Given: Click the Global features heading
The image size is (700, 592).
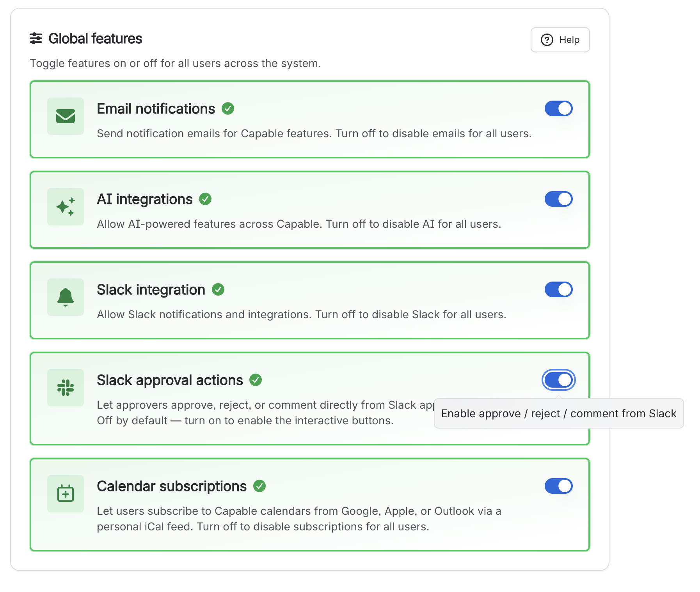Looking at the screenshot, I should pos(95,39).
